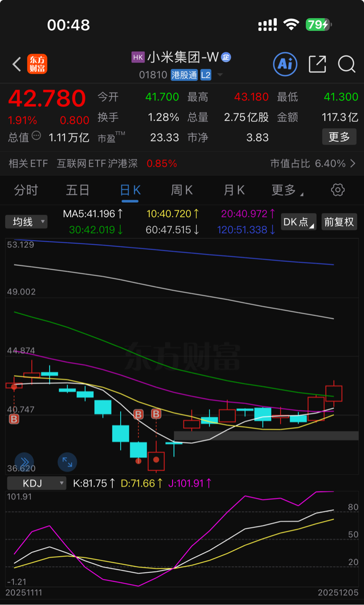
Task: Switch to 月K tab
Action: point(234,190)
